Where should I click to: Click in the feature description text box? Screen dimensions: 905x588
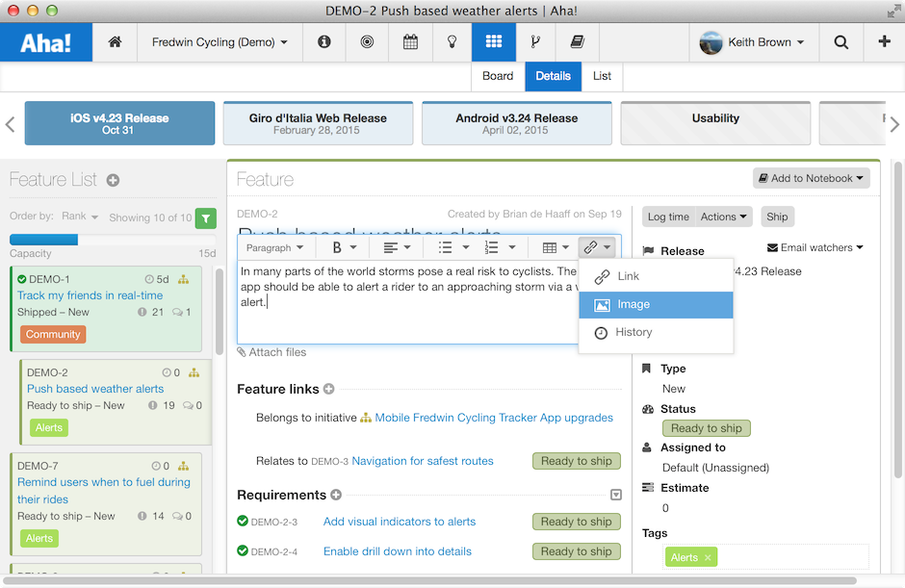tap(407, 302)
